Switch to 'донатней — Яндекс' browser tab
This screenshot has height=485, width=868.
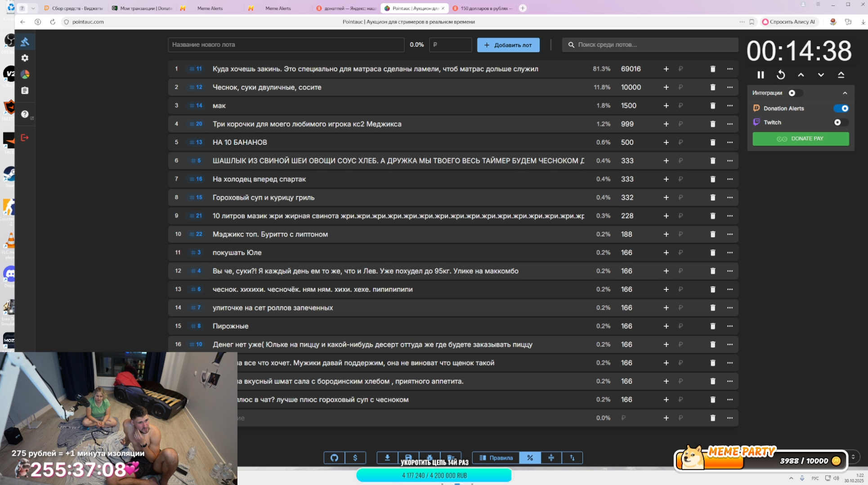(346, 8)
